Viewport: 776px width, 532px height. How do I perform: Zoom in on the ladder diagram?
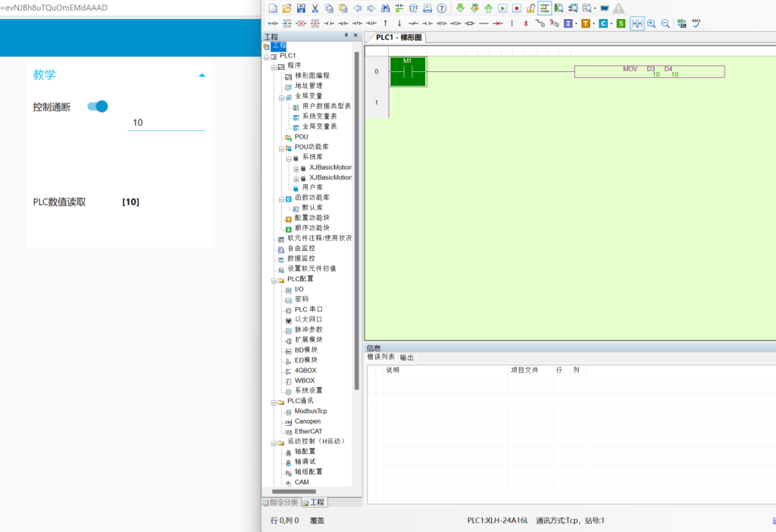click(651, 23)
